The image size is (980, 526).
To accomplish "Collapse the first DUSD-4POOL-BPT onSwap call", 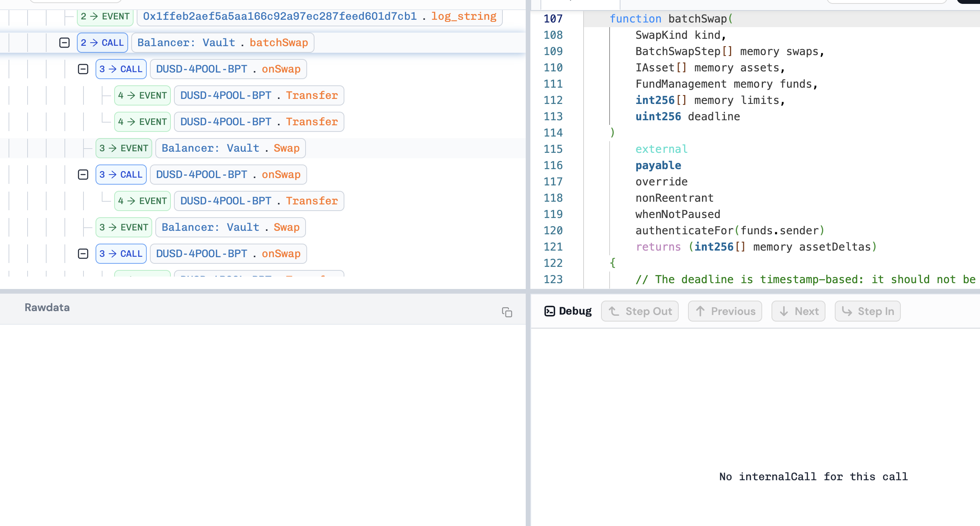I will point(83,69).
